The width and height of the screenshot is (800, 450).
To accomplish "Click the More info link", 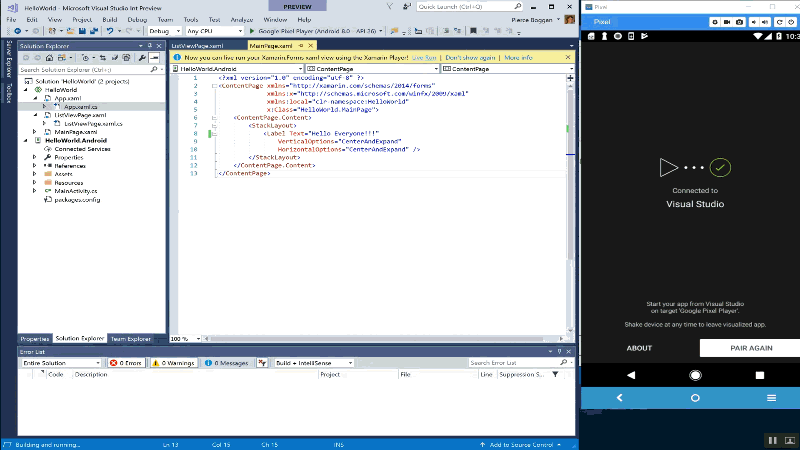I will click(x=518, y=58).
